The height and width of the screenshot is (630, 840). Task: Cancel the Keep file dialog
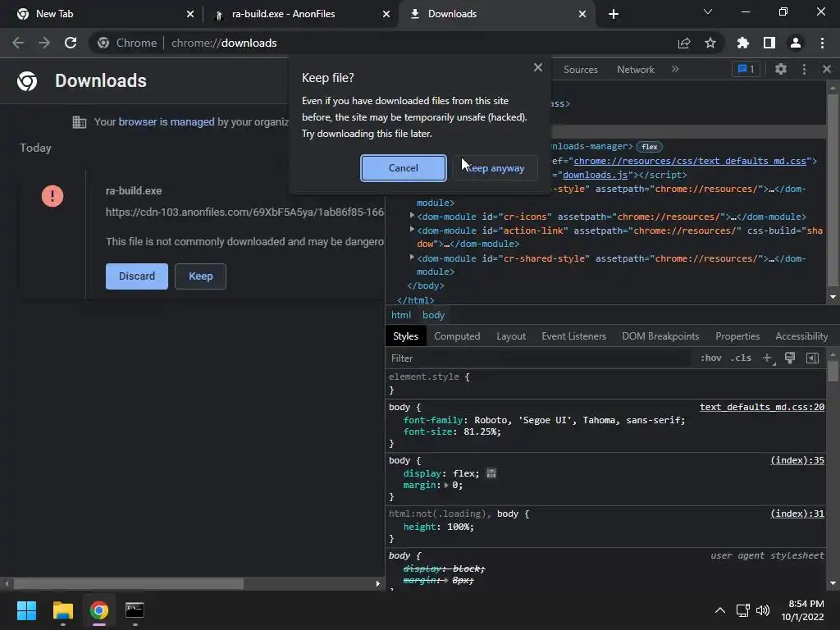404,168
